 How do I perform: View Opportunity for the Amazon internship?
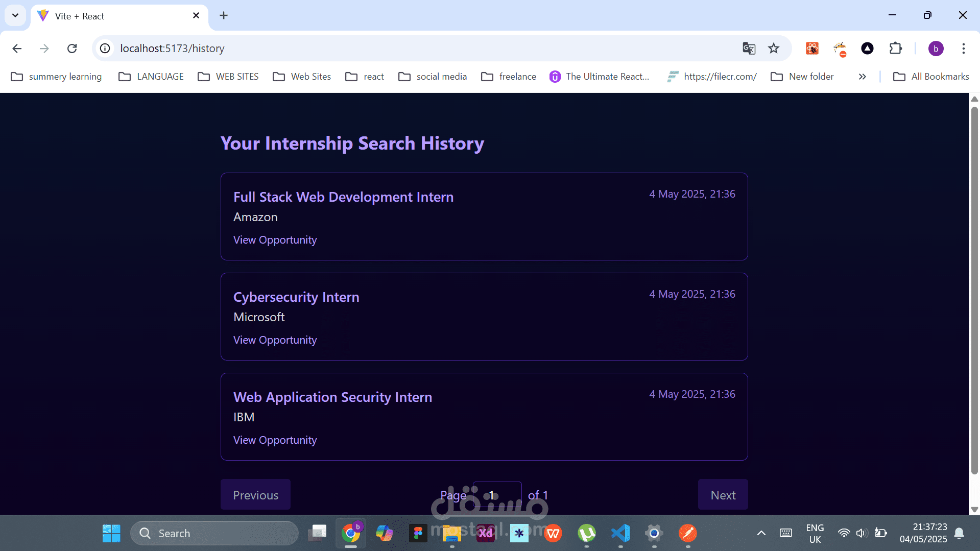pos(275,240)
